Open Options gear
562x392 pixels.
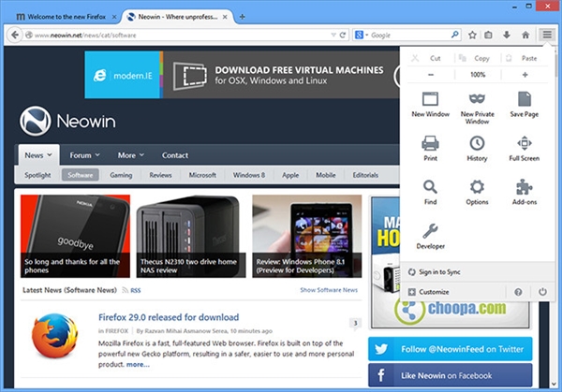point(477,192)
